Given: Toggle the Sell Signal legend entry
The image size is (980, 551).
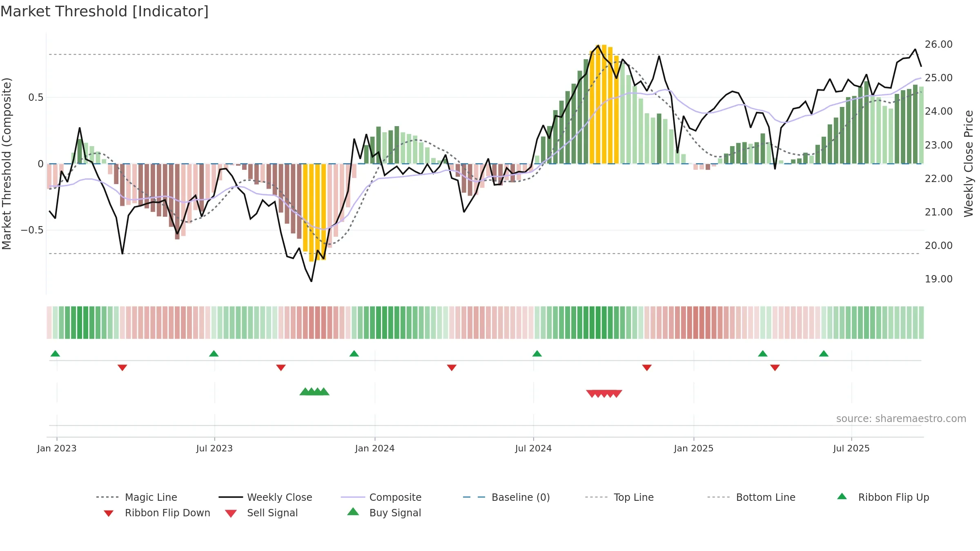Looking at the screenshot, I should pyautogui.click(x=261, y=513).
